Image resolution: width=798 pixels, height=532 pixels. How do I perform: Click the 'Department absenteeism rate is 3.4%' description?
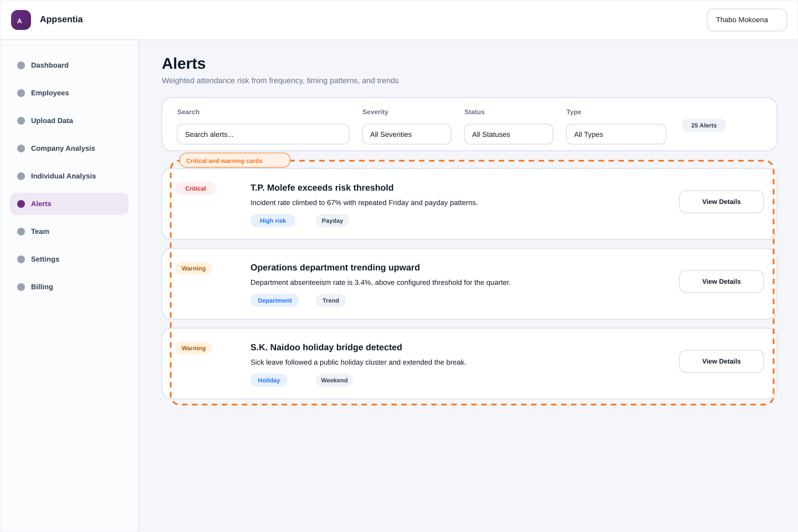coord(381,283)
